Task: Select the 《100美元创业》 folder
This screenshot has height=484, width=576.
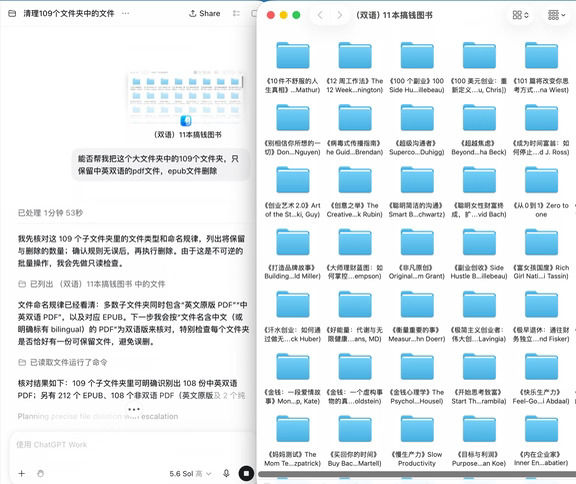Action: [x=479, y=55]
